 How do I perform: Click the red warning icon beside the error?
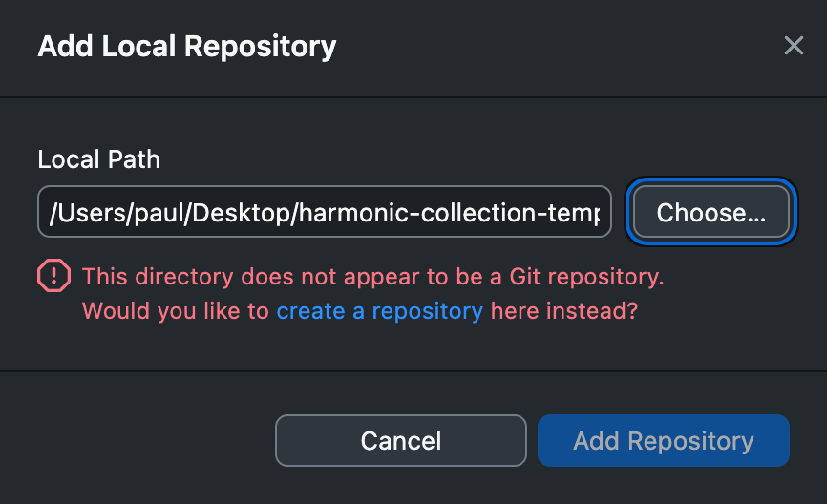pyautogui.click(x=53, y=277)
